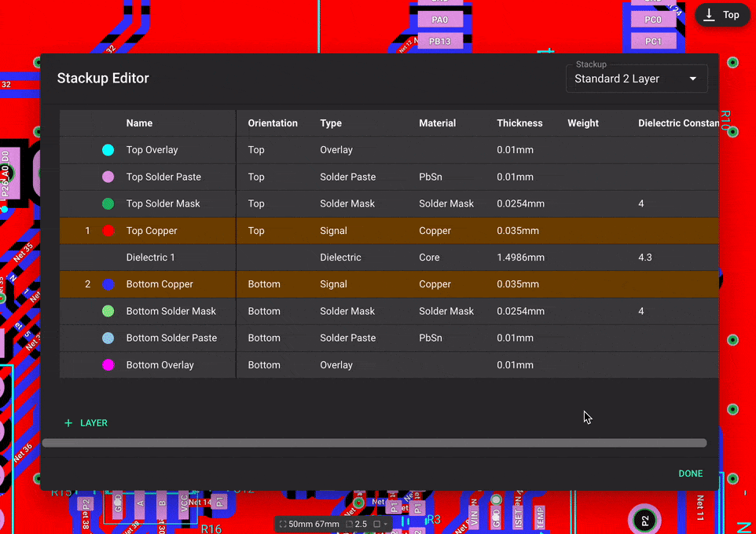The height and width of the screenshot is (534, 756).
Task: Click the square origin icon in the status bar
Action: click(x=377, y=524)
